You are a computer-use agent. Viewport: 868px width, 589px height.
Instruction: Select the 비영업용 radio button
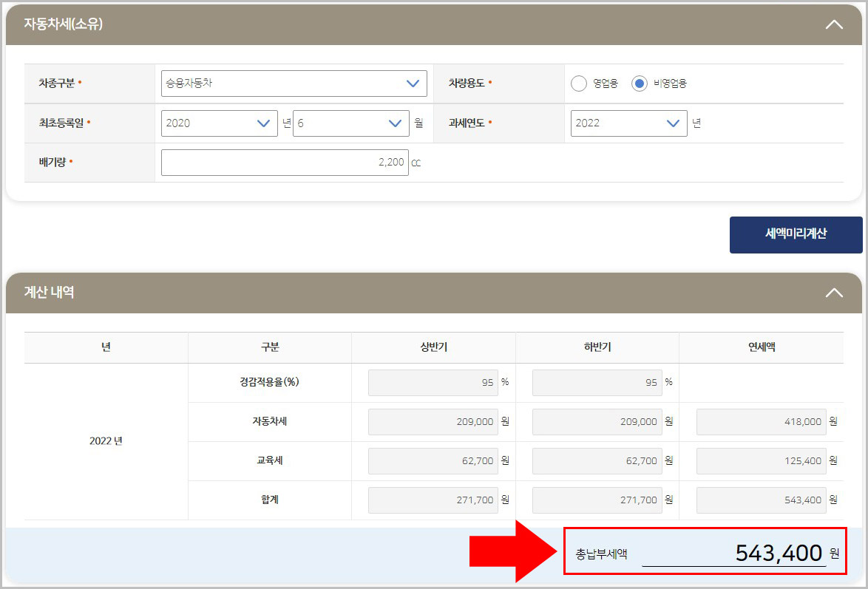pos(639,84)
